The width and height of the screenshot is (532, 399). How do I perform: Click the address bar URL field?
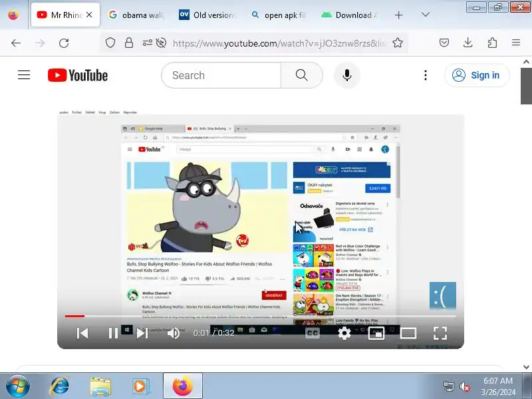[x=279, y=43]
